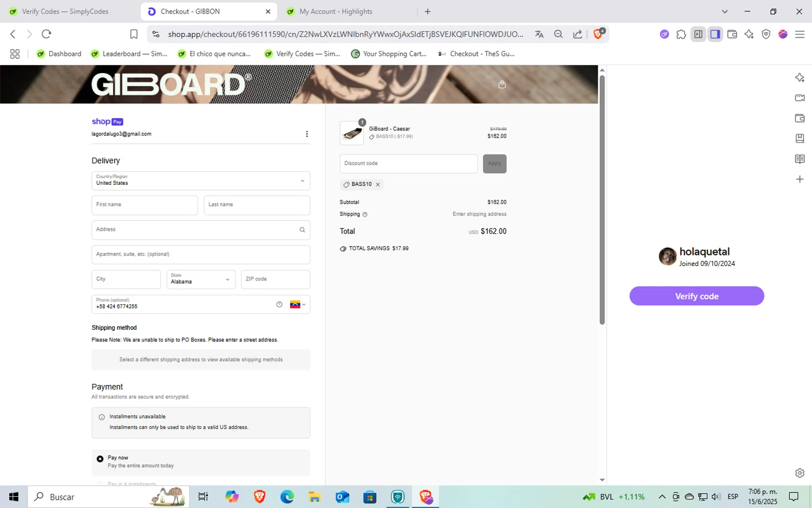812x508 pixels.
Task: Bookmark this page icon
Action: 134,34
